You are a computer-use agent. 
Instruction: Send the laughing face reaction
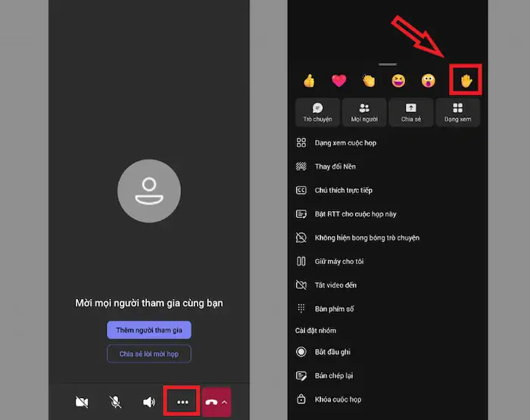click(x=397, y=81)
